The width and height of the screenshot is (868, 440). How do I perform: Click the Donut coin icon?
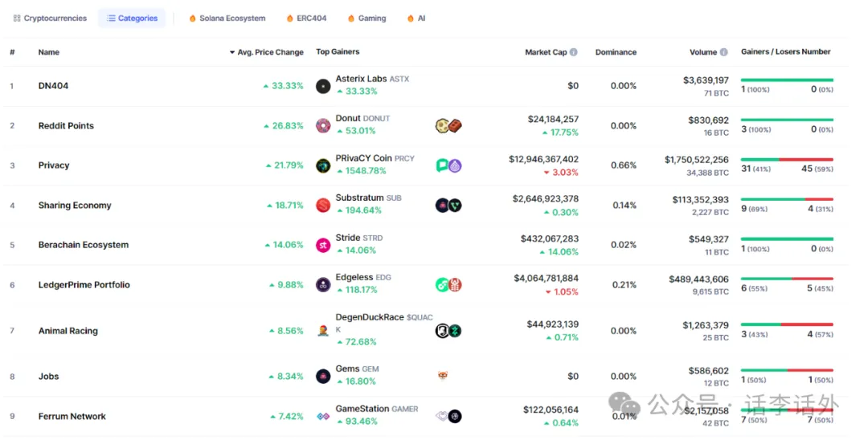pos(323,125)
